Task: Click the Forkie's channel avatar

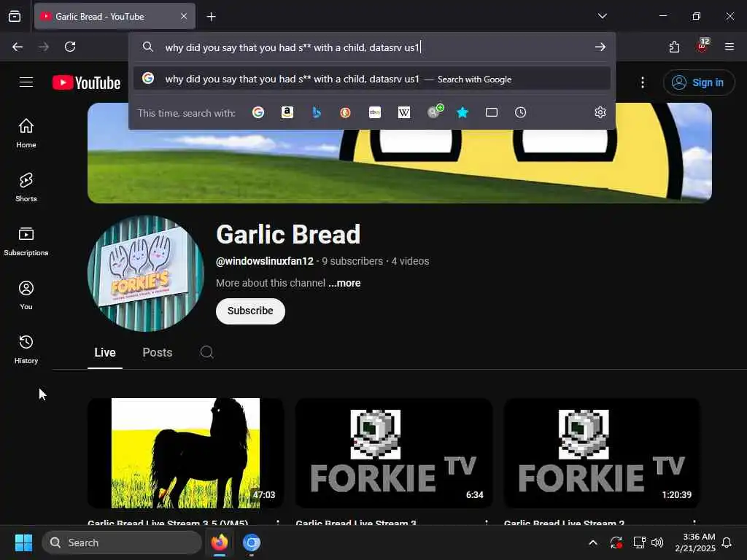Action: [x=146, y=273]
